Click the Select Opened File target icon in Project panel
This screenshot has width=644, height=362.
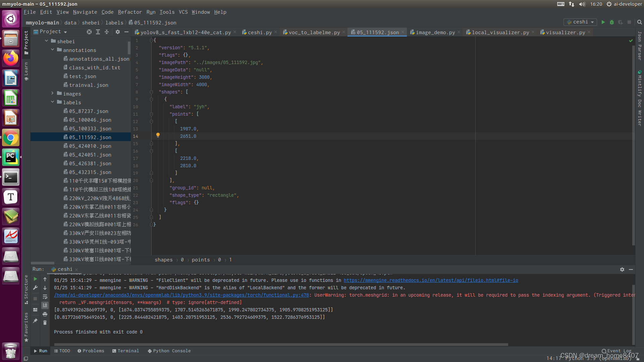[89, 32]
